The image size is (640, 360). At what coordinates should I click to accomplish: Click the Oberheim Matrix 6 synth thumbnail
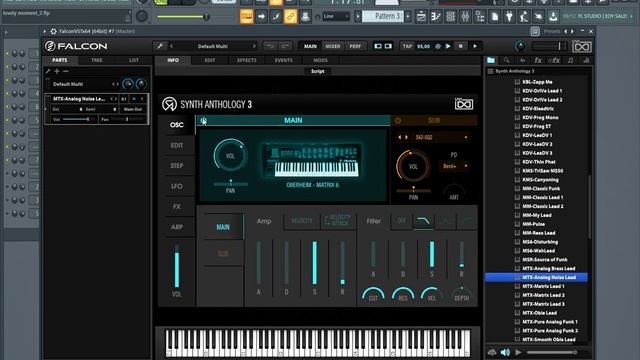[x=312, y=161]
